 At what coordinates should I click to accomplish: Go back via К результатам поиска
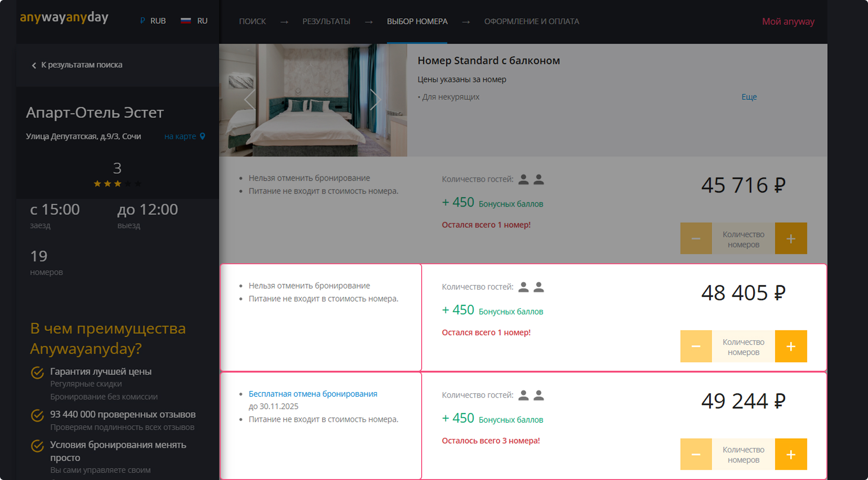click(x=77, y=65)
